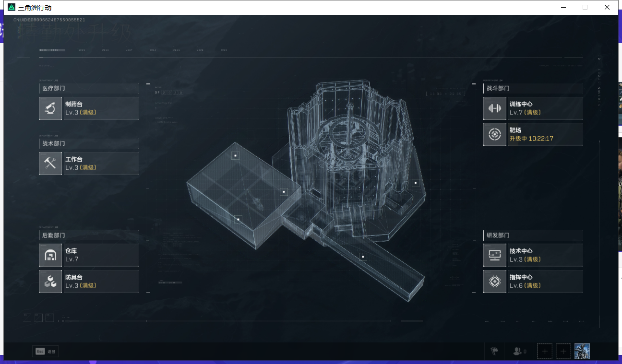The width and height of the screenshot is (622, 364).
Task: Open the player avatar thumbnail
Action: (x=582, y=351)
